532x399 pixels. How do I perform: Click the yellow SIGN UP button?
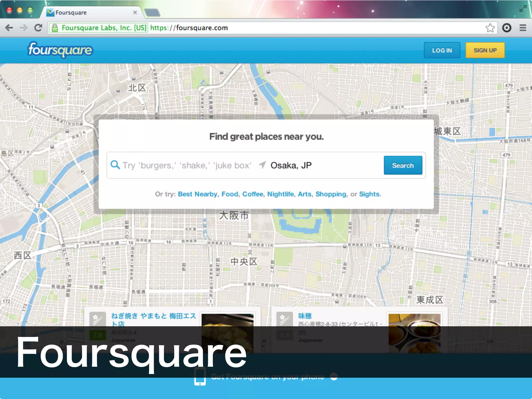(485, 50)
